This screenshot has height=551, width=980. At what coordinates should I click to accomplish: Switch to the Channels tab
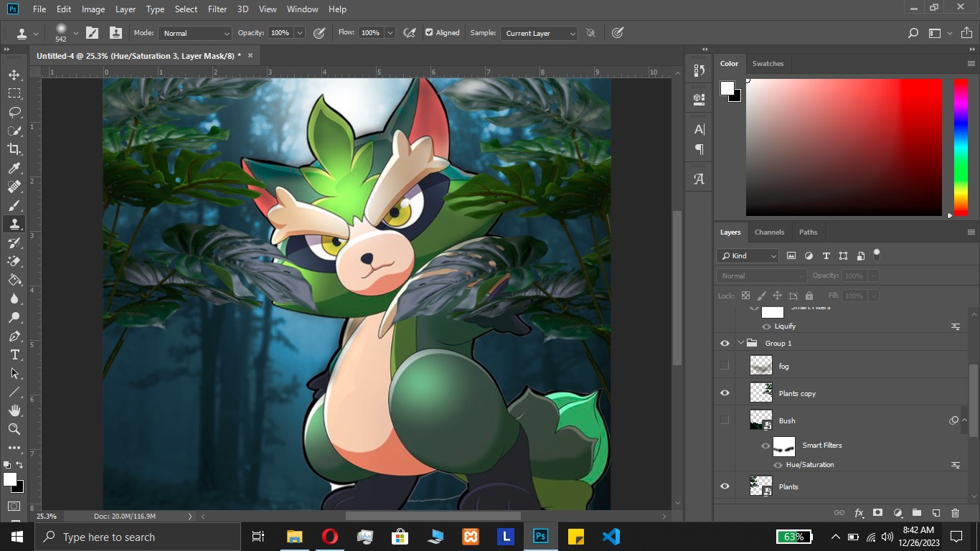(769, 232)
